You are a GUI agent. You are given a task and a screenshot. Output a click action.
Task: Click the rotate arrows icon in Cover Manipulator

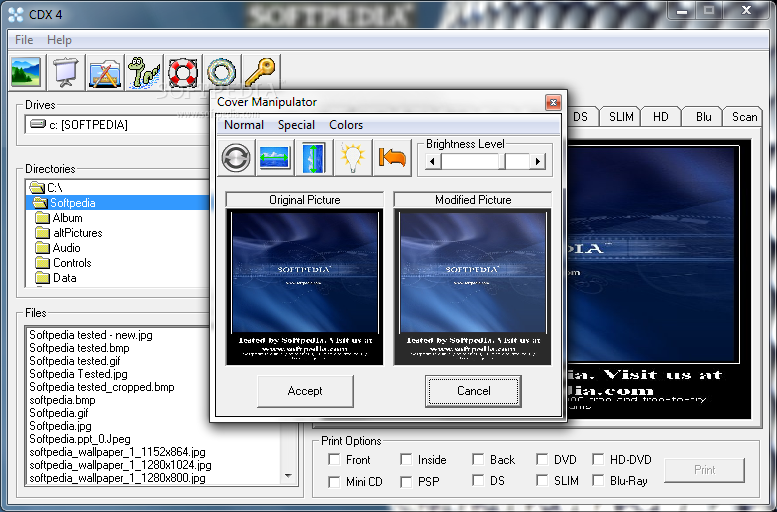tap(236, 158)
